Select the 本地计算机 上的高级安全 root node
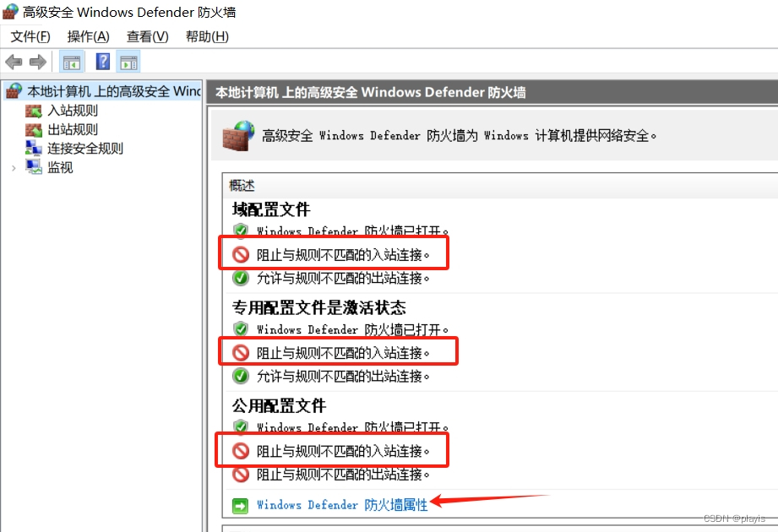Viewport: 778px width, 532px height. (x=114, y=91)
